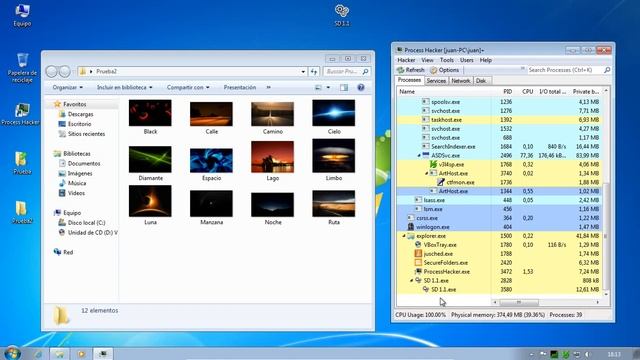The height and width of the screenshot is (360, 640).
Task: Select the v3l4sp.exe process icon
Action: tap(433, 164)
